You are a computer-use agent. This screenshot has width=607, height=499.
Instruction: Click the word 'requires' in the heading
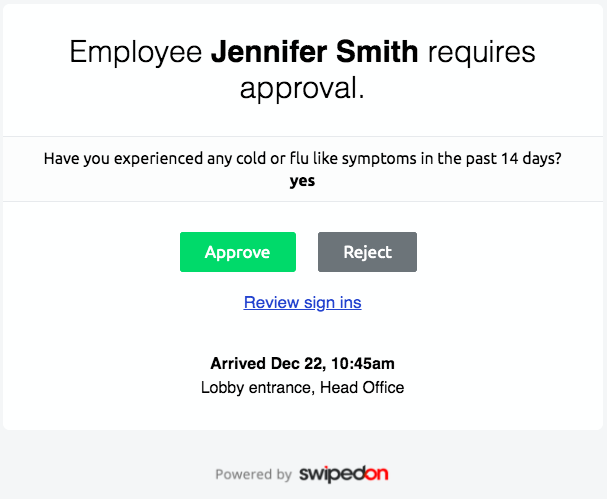(482, 53)
